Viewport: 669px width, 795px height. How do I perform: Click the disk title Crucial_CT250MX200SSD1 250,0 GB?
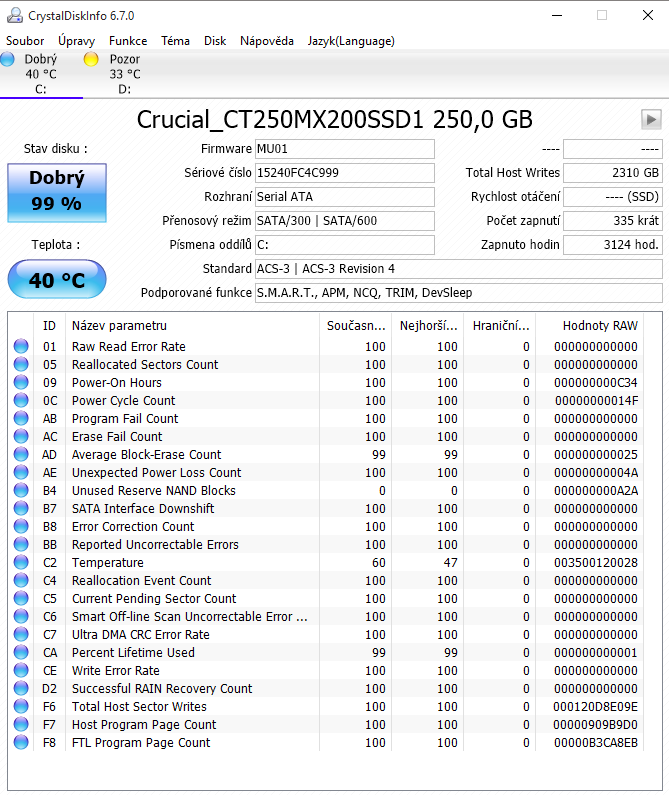[335, 120]
